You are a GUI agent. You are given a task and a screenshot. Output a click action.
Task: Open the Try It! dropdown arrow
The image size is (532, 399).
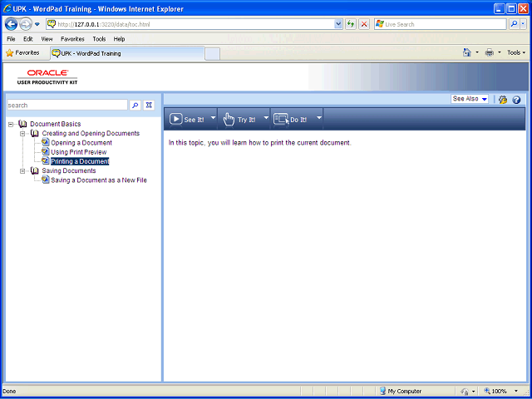click(266, 118)
